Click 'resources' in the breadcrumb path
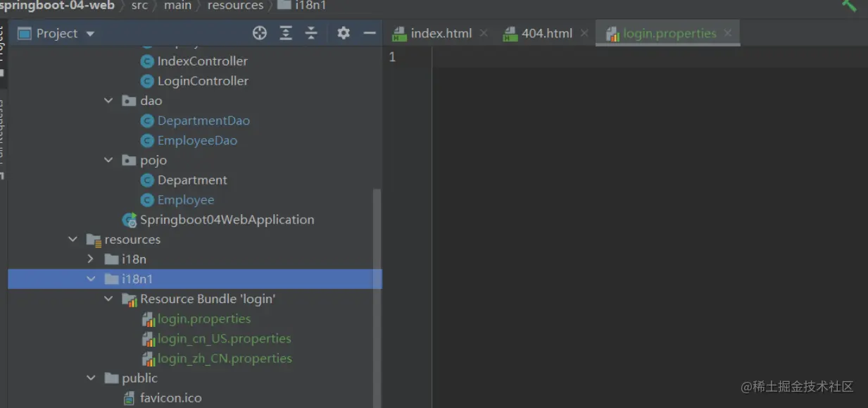This screenshot has width=868, height=408. coord(235,6)
